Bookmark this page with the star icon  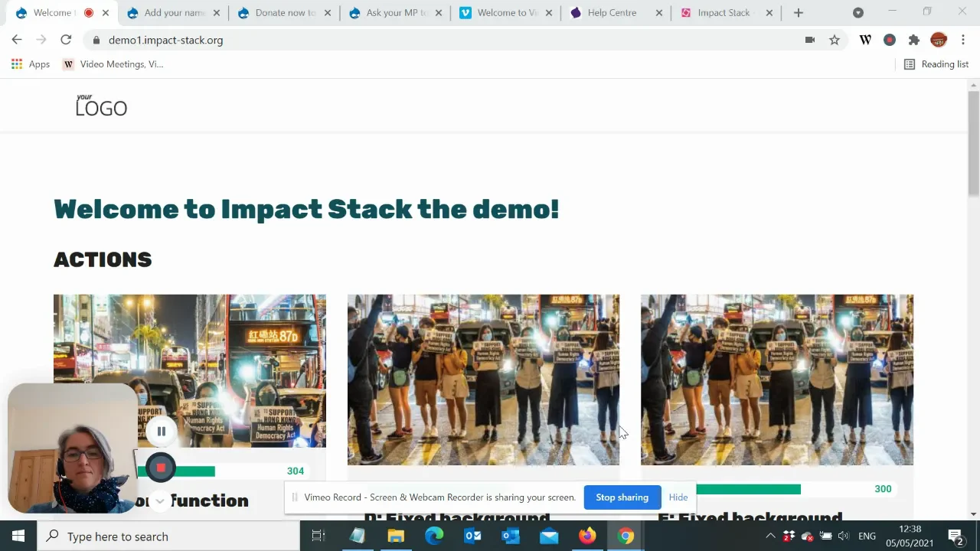click(x=835, y=40)
